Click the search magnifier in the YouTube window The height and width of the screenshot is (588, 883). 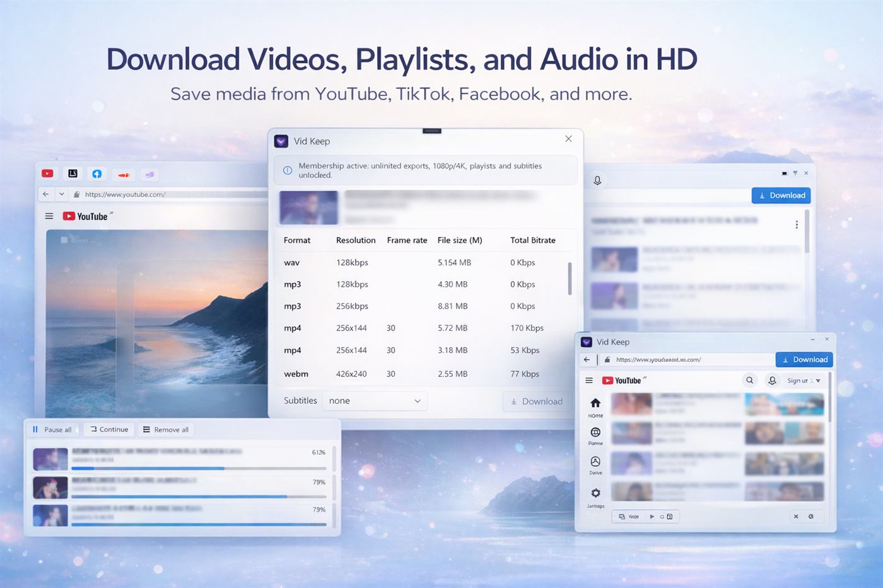pyautogui.click(x=750, y=380)
